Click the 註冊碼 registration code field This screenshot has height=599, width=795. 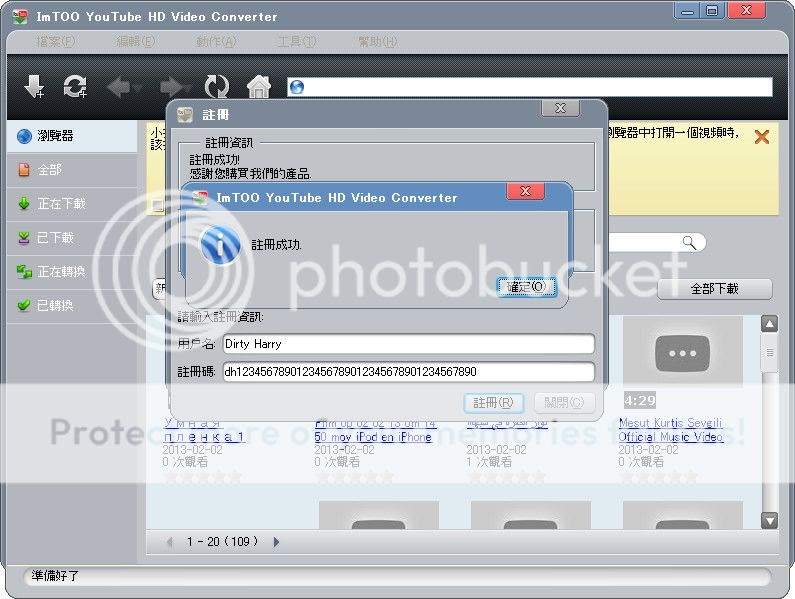tap(409, 372)
